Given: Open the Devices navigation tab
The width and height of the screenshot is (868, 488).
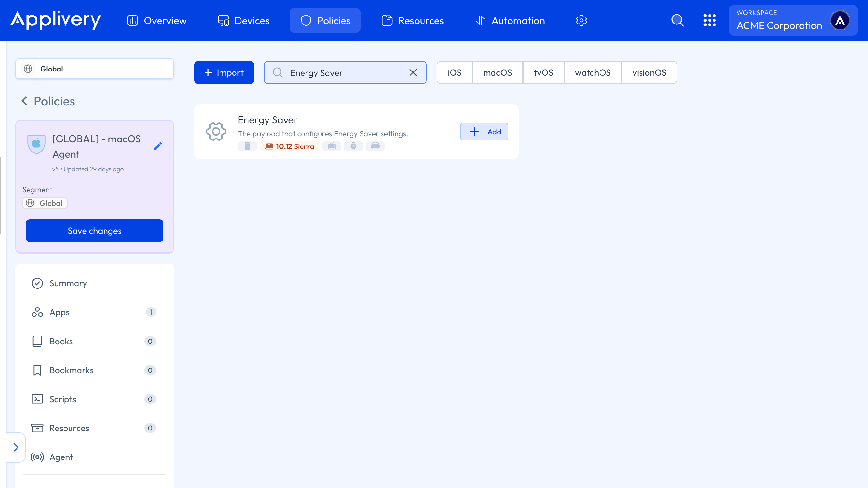Looking at the screenshot, I should click(243, 21).
